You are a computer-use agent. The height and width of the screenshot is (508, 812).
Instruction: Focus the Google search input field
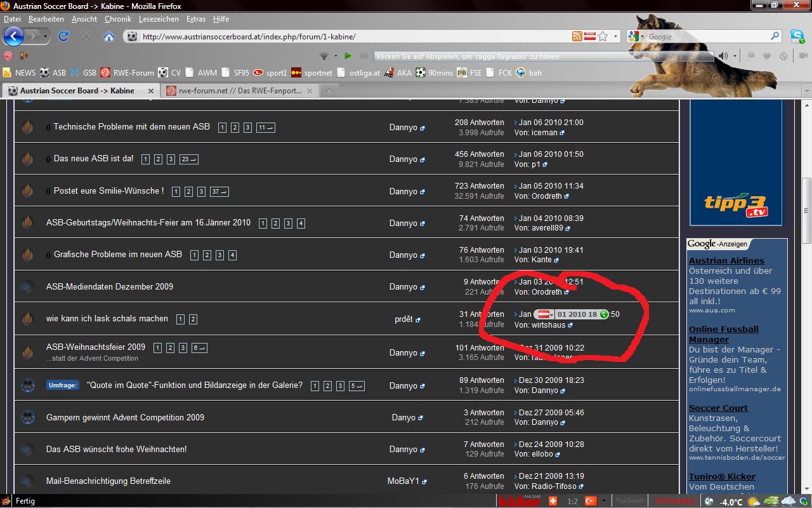(x=707, y=37)
